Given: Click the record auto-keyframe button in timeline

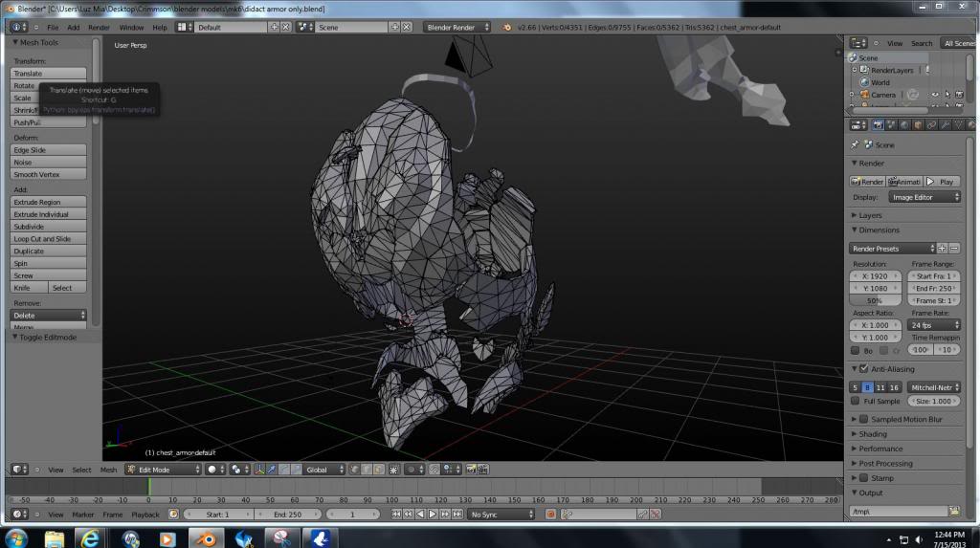Looking at the screenshot, I should coord(550,515).
